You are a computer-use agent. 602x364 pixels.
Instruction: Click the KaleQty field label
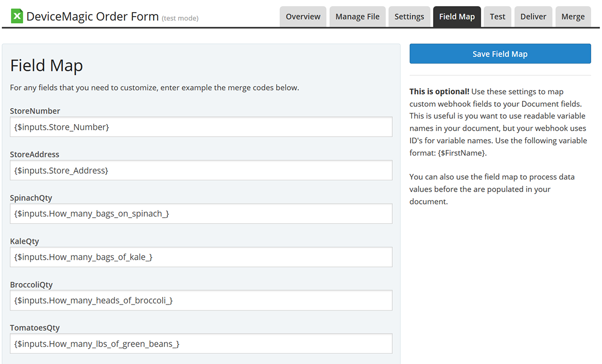tap(24, 241)
